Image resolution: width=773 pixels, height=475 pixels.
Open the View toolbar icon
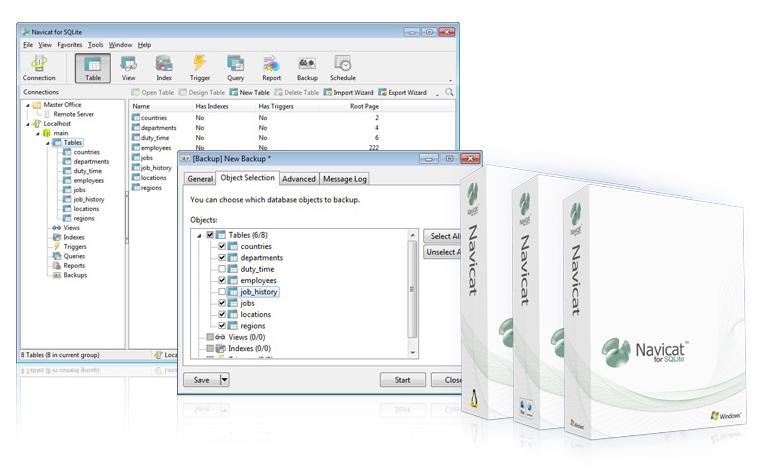click(129, 68)
